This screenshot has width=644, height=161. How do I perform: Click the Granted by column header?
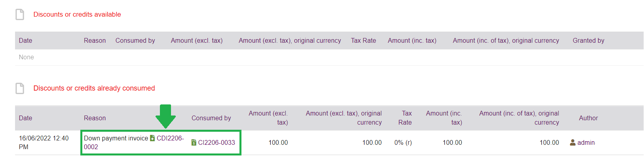pyautogui.click(x=588, y=40)
